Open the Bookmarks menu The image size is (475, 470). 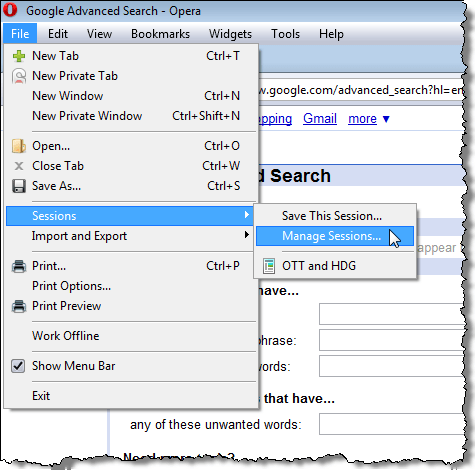pyautogui.click(x=160, y=34)
